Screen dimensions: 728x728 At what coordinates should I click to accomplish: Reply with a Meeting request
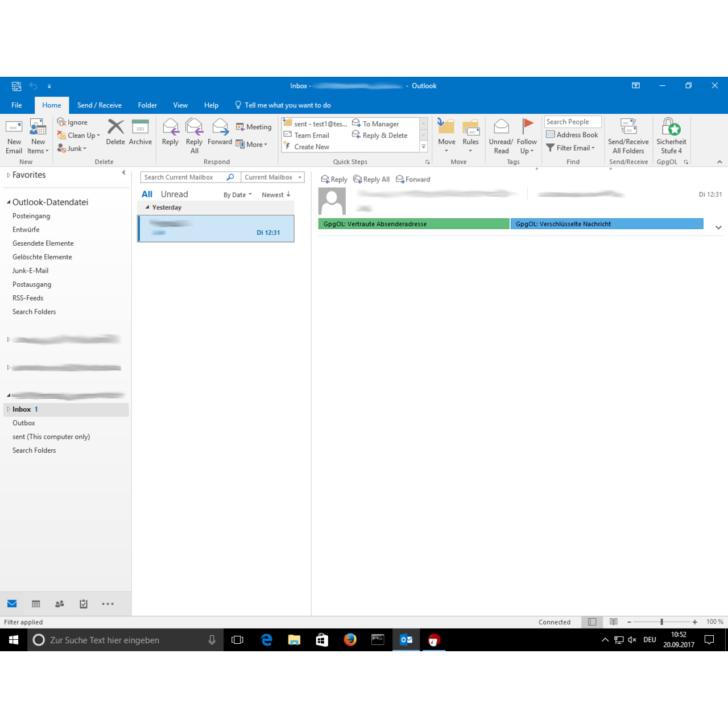click(x=254, y=127)
